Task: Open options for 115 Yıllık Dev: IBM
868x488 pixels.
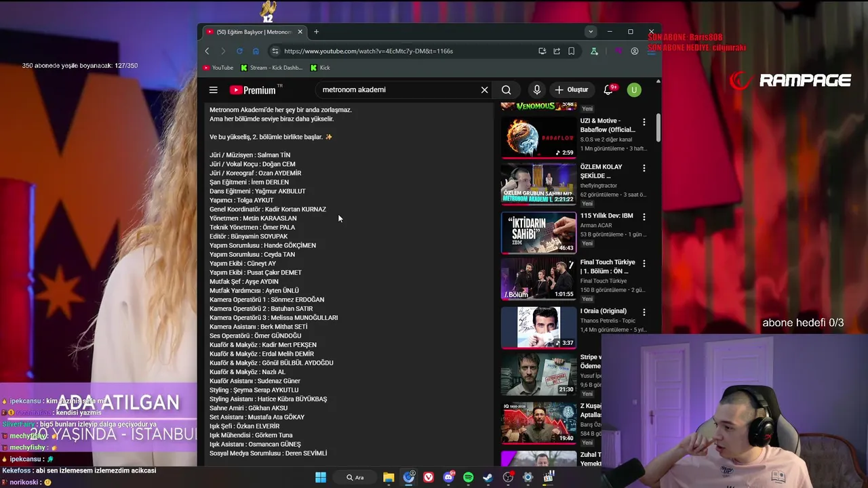Action: coord(644,217)
